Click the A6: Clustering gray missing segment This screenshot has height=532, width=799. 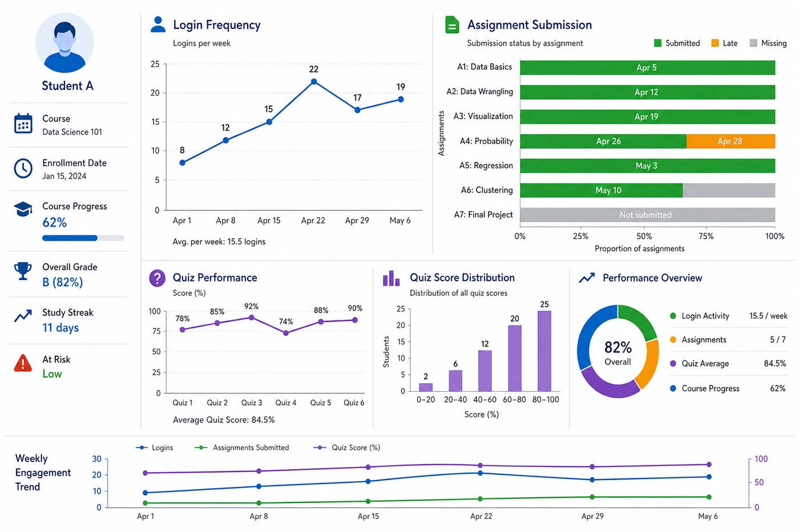click(729, 190)
